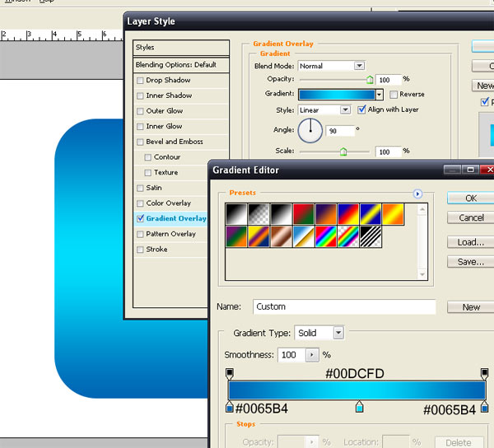Open the gradient picker dropdown arrow
This screenshot has width=494, height=448.
point(380,95)
